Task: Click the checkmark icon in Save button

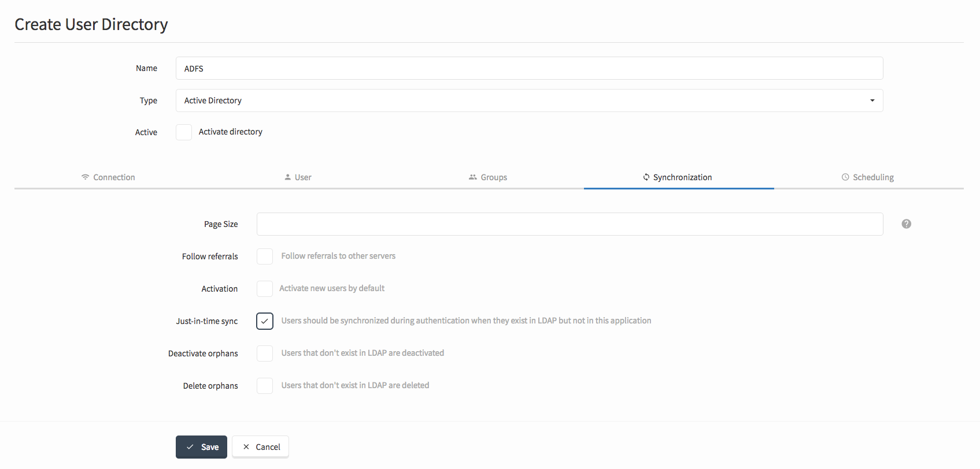Action: [190, 447]
